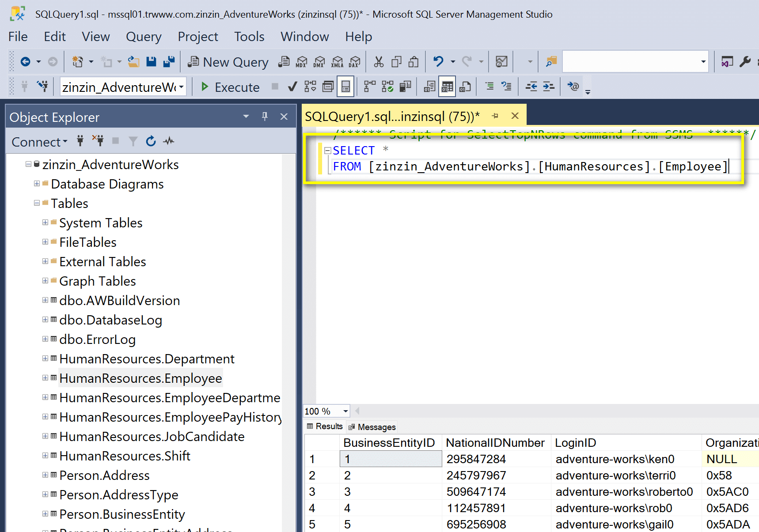The width and height of the screenshot is (759, 532).
Task: Parse the query with the checkmark icon
Action: pyautogui.click(x=292, y=87)
